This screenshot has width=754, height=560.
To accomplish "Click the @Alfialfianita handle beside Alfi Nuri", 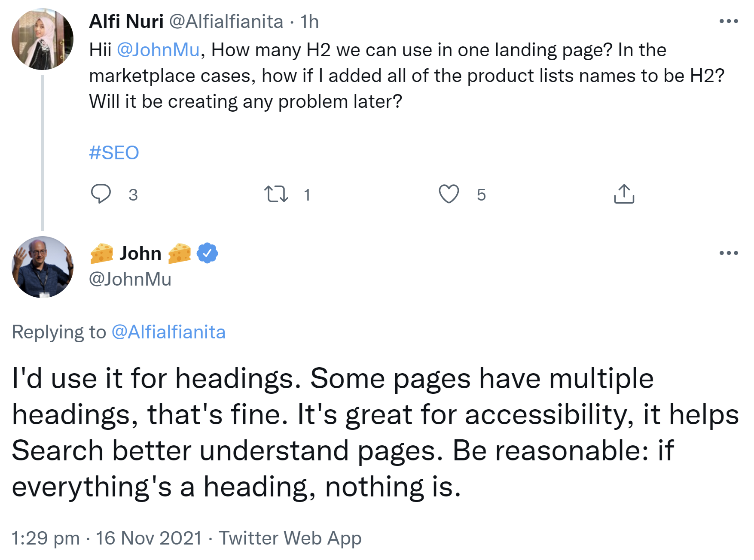I will [x=226, y=21].
